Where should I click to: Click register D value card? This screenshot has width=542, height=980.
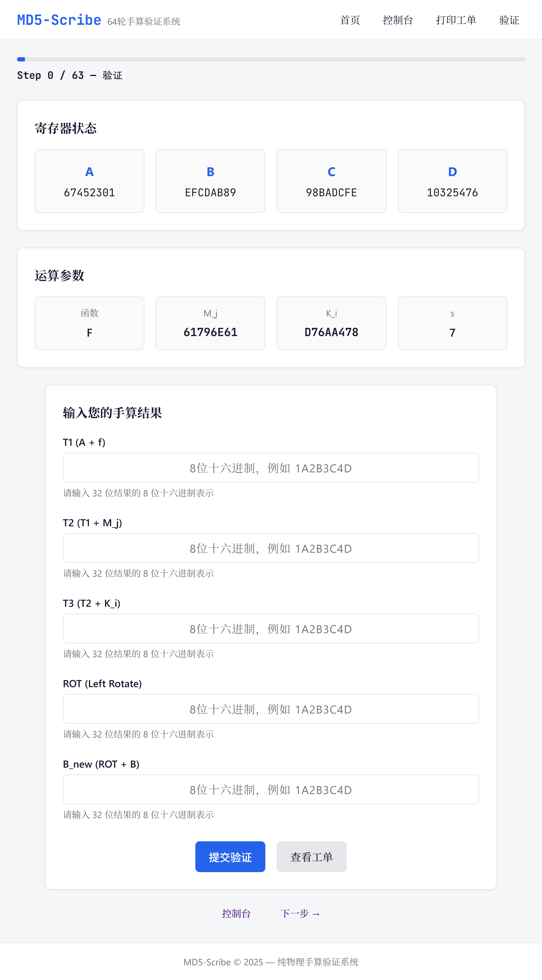[x=452, y=181]
